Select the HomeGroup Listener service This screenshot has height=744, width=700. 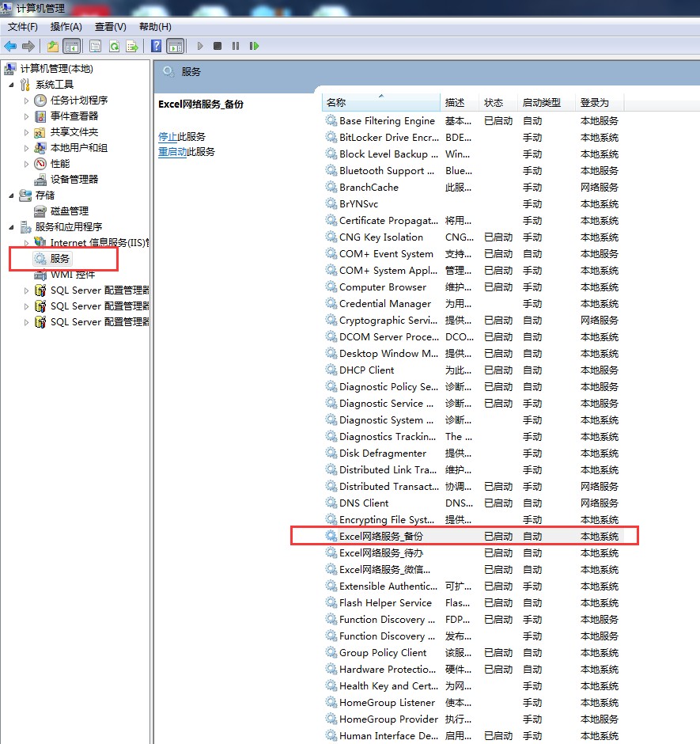pyautogui.click(x=473, y=702)
